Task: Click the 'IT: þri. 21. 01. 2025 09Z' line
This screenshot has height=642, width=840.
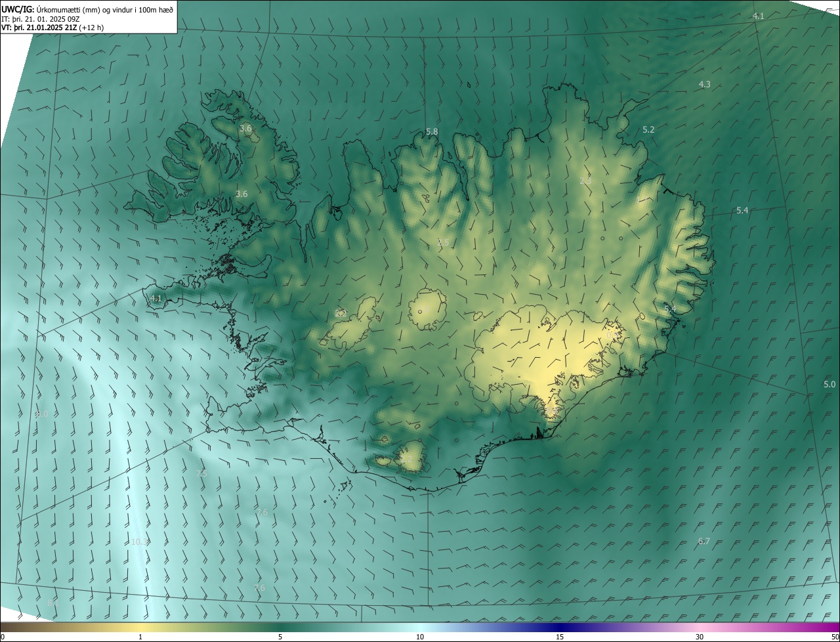Action: pos(41,19)
